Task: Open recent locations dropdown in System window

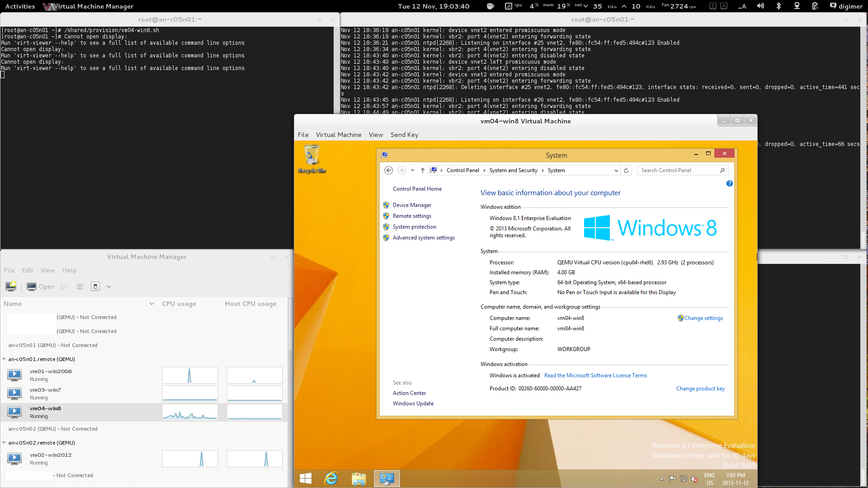Action: pos(412,170)
